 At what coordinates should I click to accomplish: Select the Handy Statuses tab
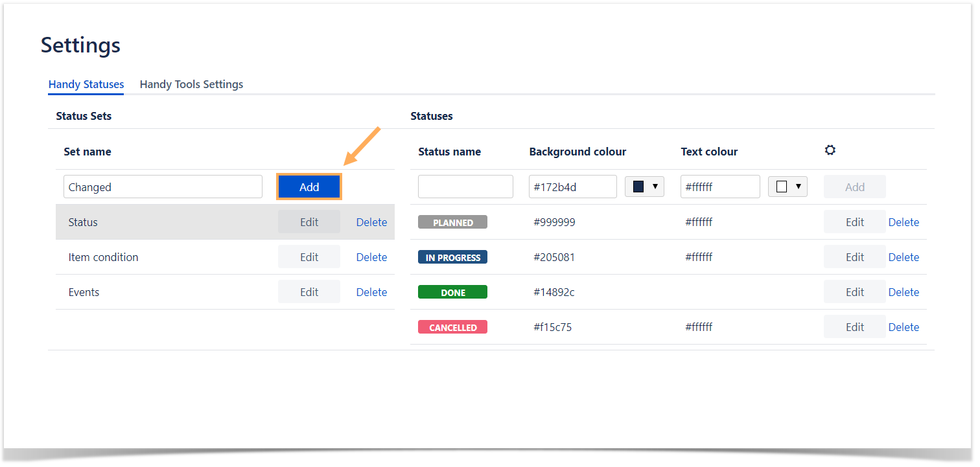pos(86,84)
